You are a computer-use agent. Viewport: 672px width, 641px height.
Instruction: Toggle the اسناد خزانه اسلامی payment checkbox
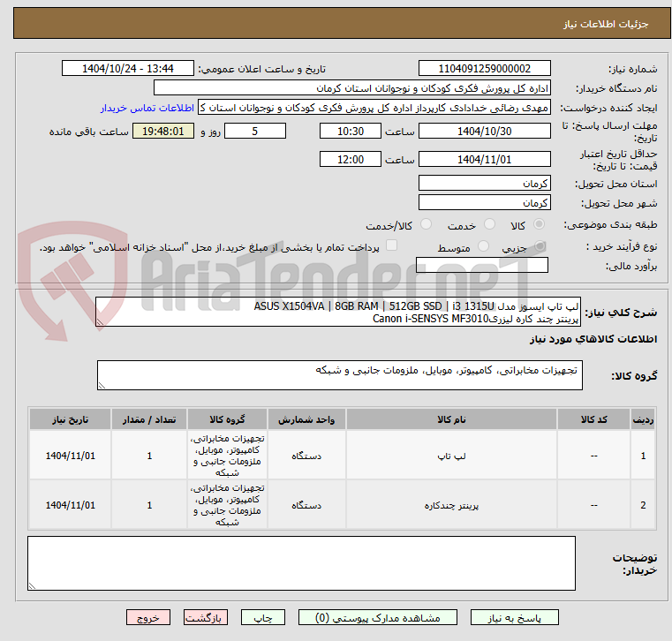coord(392,245)
